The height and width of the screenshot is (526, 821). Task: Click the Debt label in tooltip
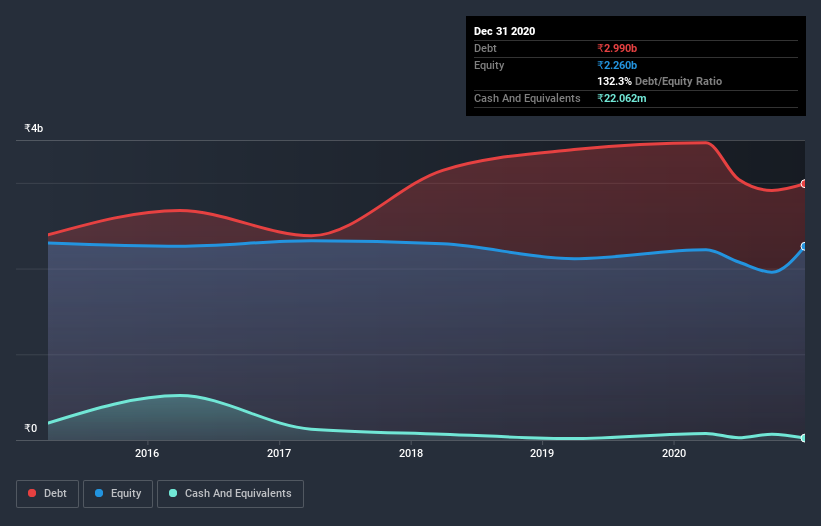click(x=485, y=48)
